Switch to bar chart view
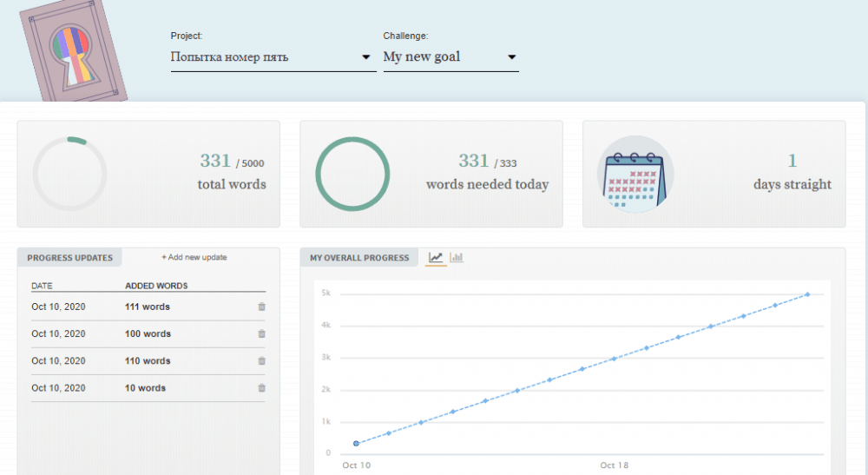This screenshot has width=868, height=475. 457,258
